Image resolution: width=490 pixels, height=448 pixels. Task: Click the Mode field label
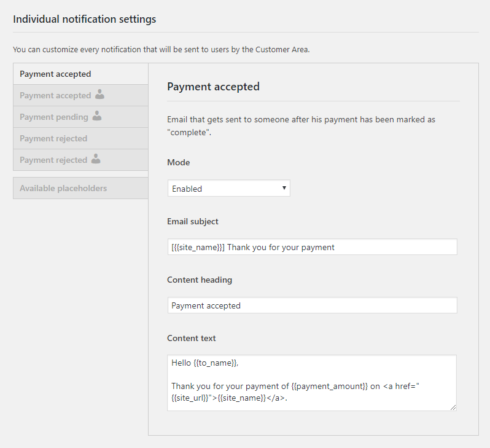tap(179, 162)
